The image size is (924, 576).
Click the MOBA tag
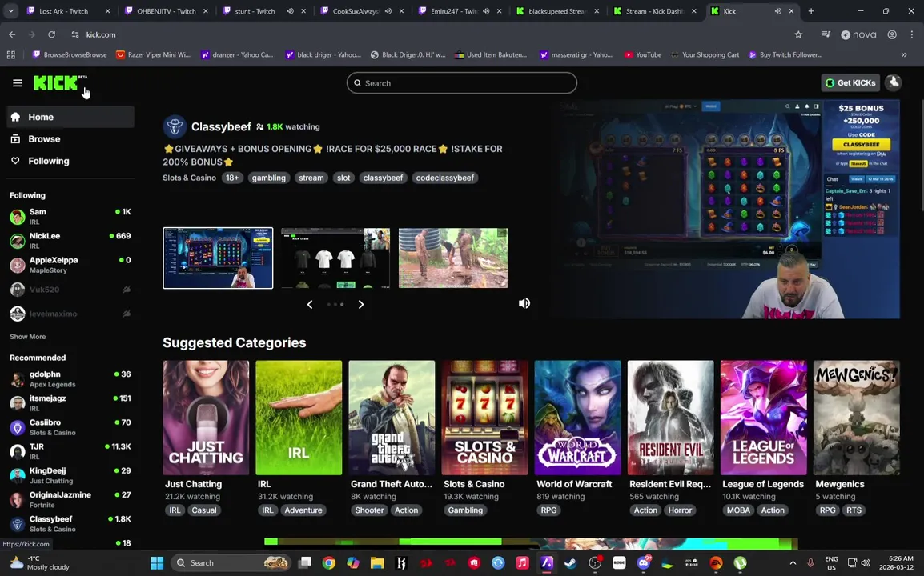(738, 510)
